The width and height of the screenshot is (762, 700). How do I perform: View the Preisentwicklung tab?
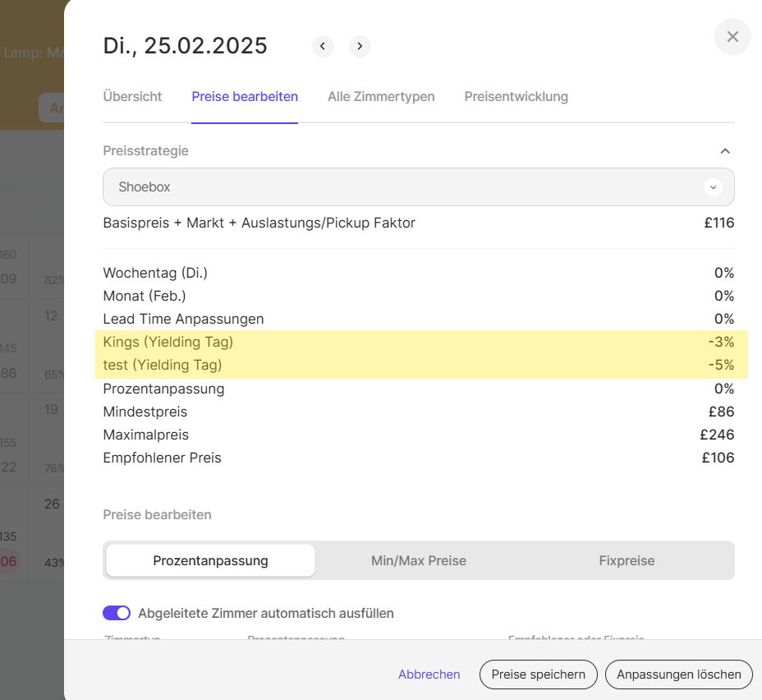[516, 97]
